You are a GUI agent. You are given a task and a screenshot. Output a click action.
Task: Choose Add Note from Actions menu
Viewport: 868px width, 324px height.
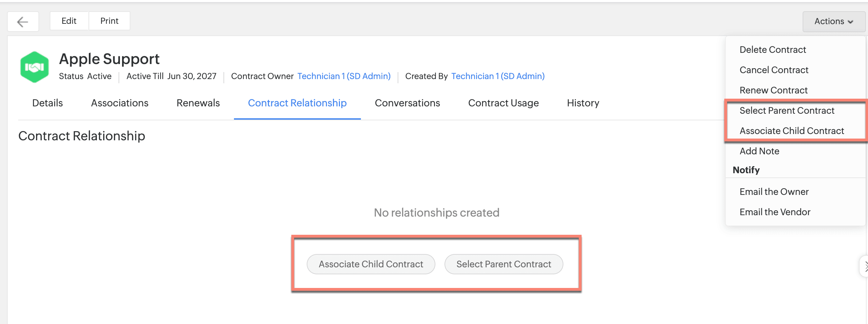759,151
